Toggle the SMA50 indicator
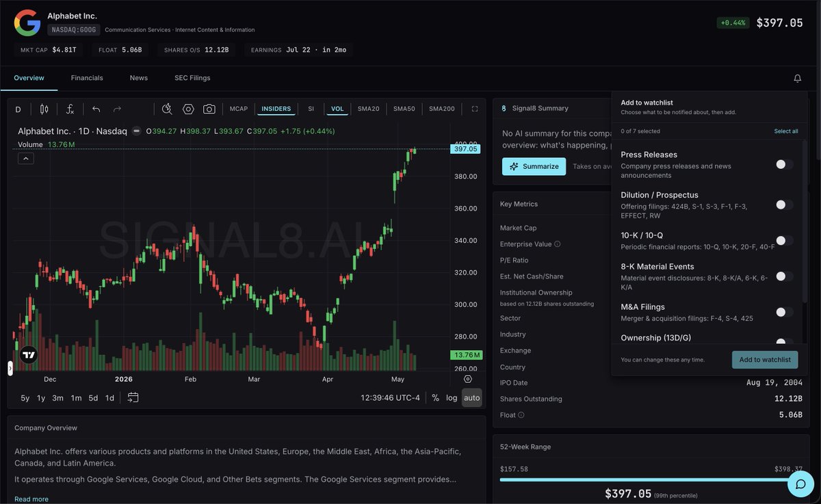Screen dimensions: 821x504 tap(404, 109)
